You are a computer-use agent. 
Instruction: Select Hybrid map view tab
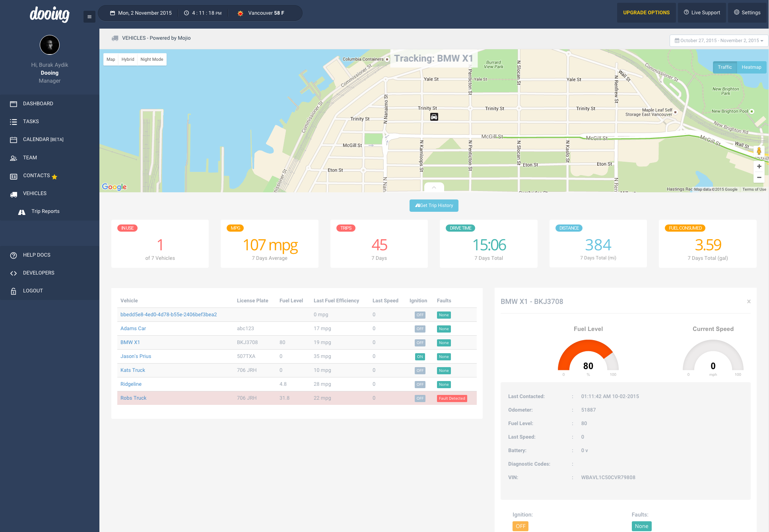[128, 60]
